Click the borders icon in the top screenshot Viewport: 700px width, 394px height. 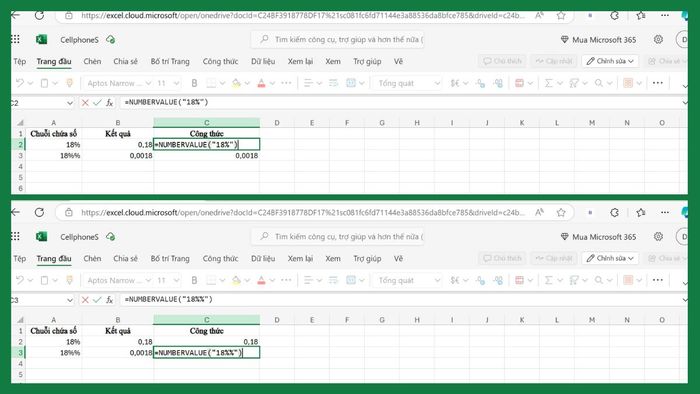click(x=211, y=83)
